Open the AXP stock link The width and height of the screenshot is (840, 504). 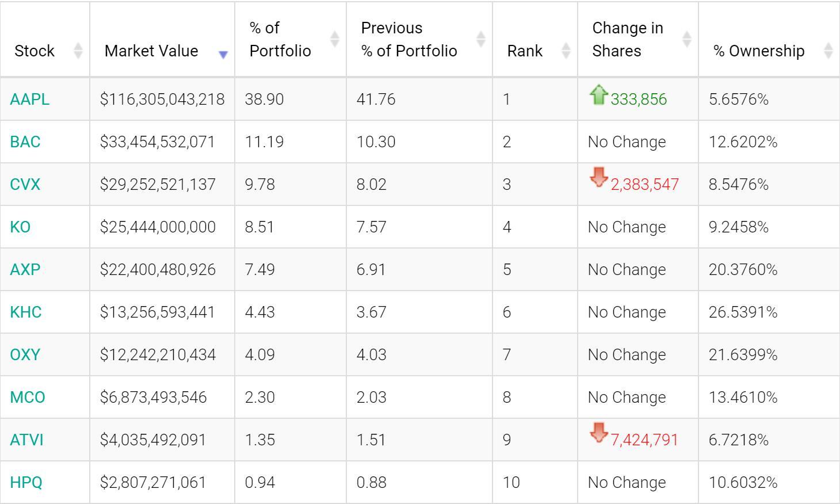coord(25,269)
